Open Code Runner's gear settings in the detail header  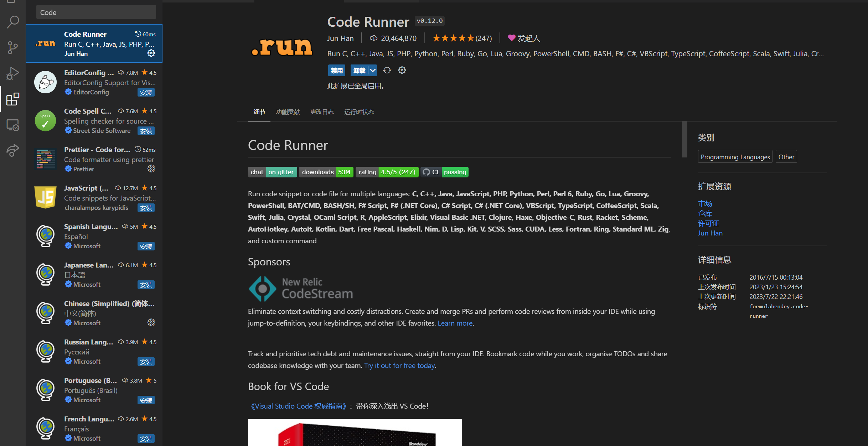[402, 70]
